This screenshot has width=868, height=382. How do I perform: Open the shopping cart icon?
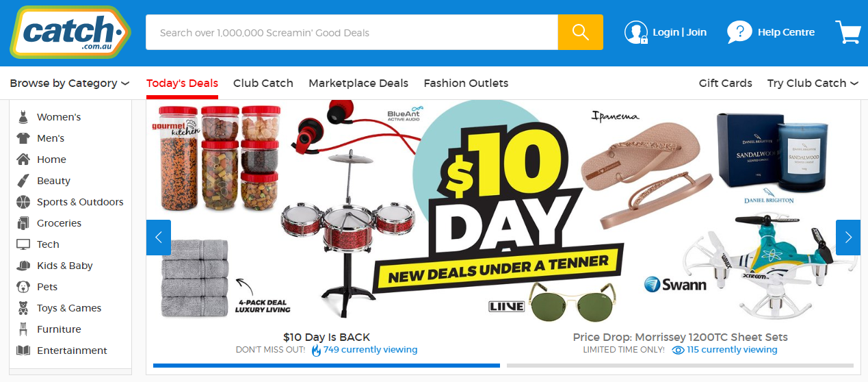[x=847, y=32]
